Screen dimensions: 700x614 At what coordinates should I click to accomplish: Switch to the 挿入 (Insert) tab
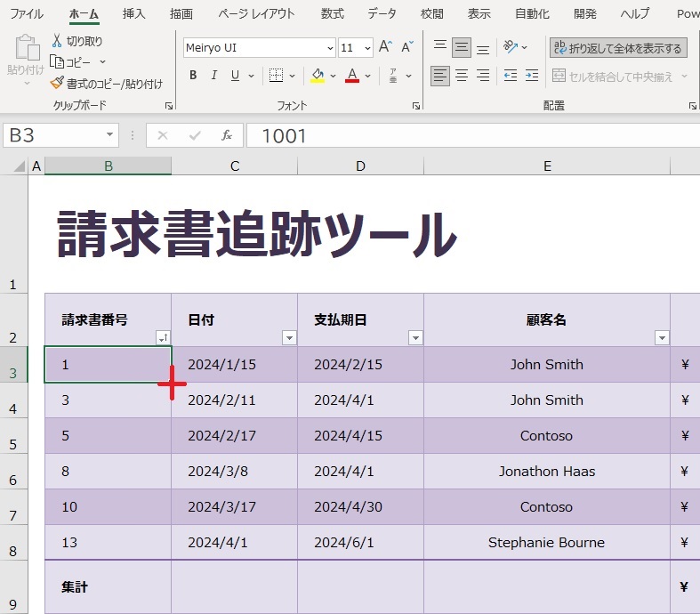134,14
